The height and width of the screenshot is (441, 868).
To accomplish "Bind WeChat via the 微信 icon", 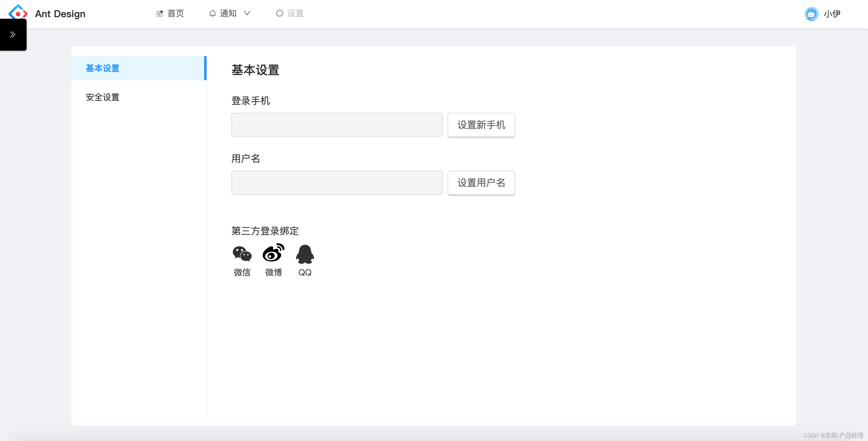I will (242, 254).
